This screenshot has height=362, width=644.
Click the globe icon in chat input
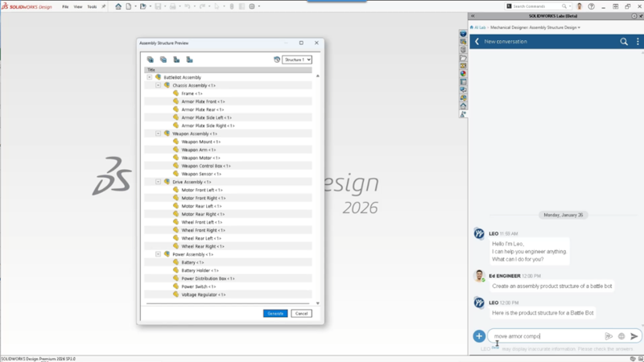point(621,336)
